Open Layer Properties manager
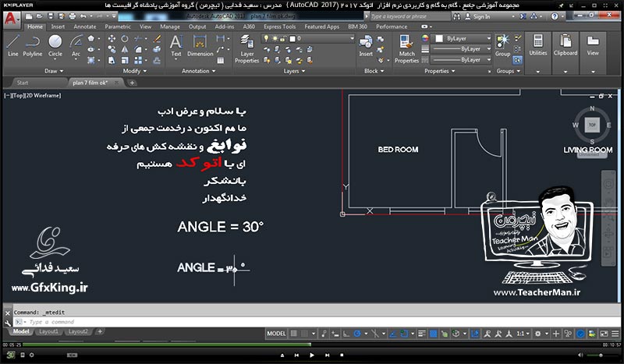The height and width of the screenshot is (364, 624). (x=246, y=49)
